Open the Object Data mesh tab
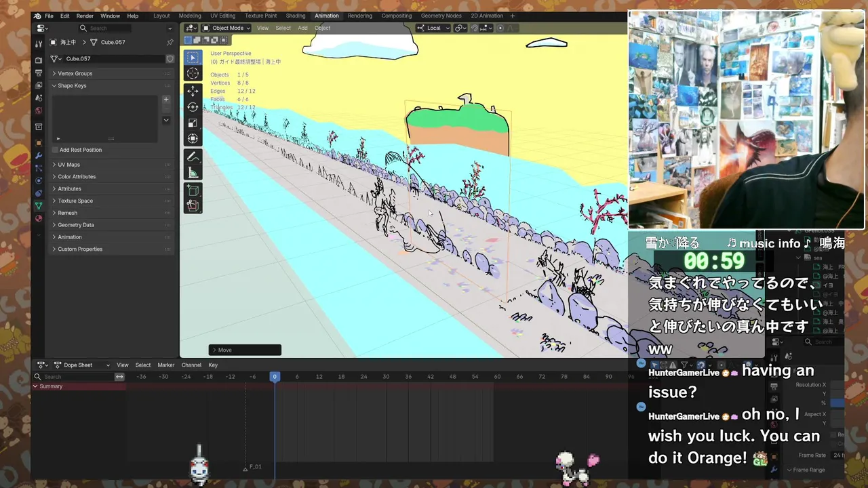 [39, 205]
